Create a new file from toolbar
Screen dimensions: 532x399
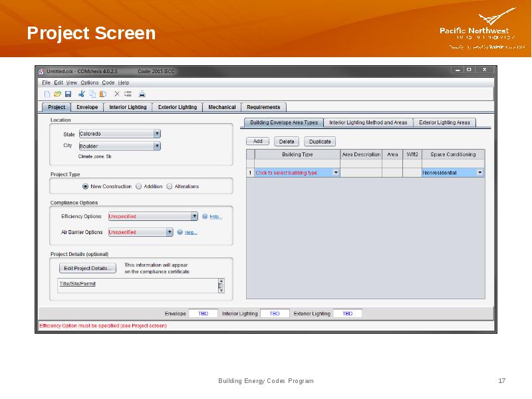click(x=47, y=94)
